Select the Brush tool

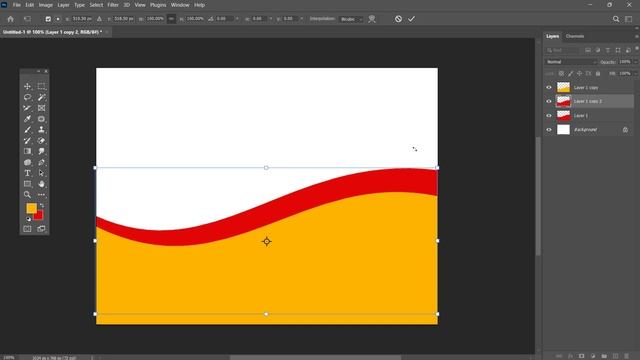27,130
